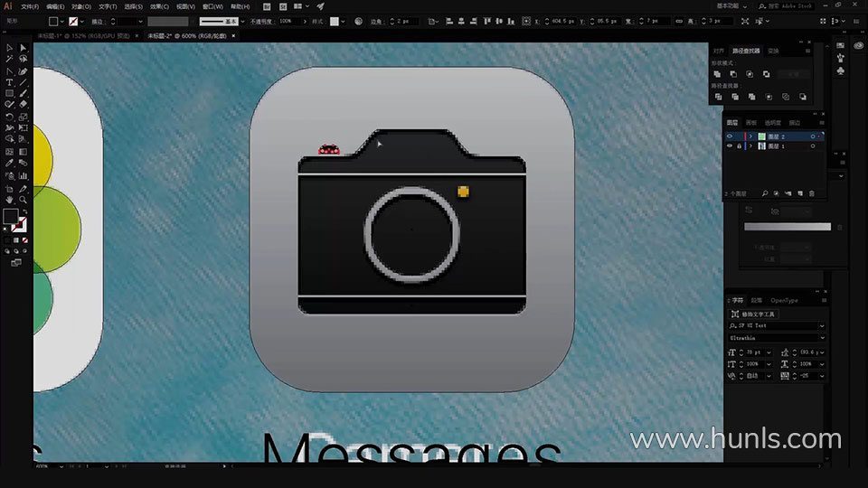868x488 pixels.
Task: Select the Lasso tool
Action: point(23,60)
